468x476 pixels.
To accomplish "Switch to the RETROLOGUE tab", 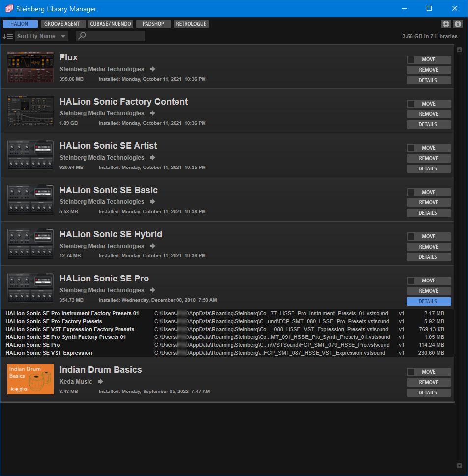I will (191, 24).
